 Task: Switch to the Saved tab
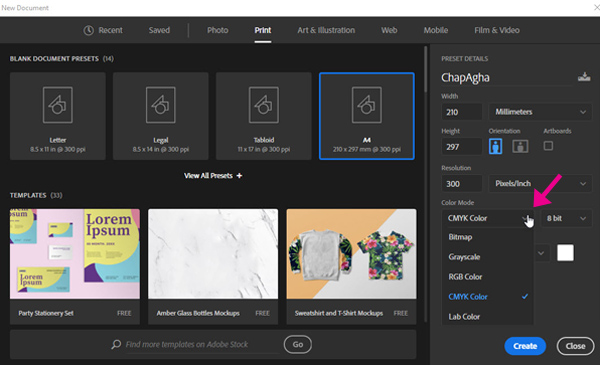pos(159,30)
